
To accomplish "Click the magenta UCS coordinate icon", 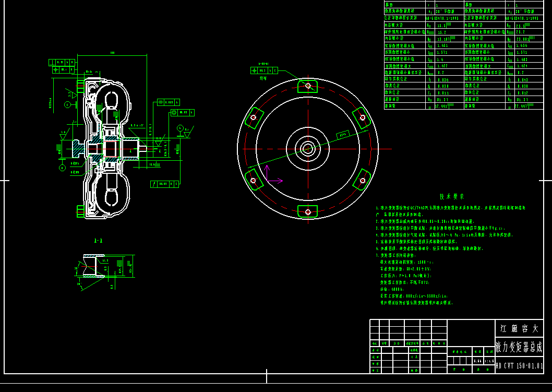I will pos(273,174).
